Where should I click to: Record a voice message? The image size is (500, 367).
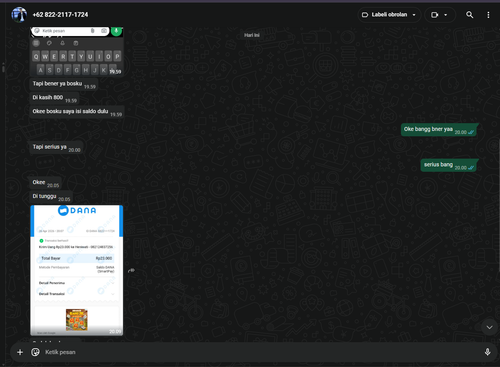coord(487,352)
